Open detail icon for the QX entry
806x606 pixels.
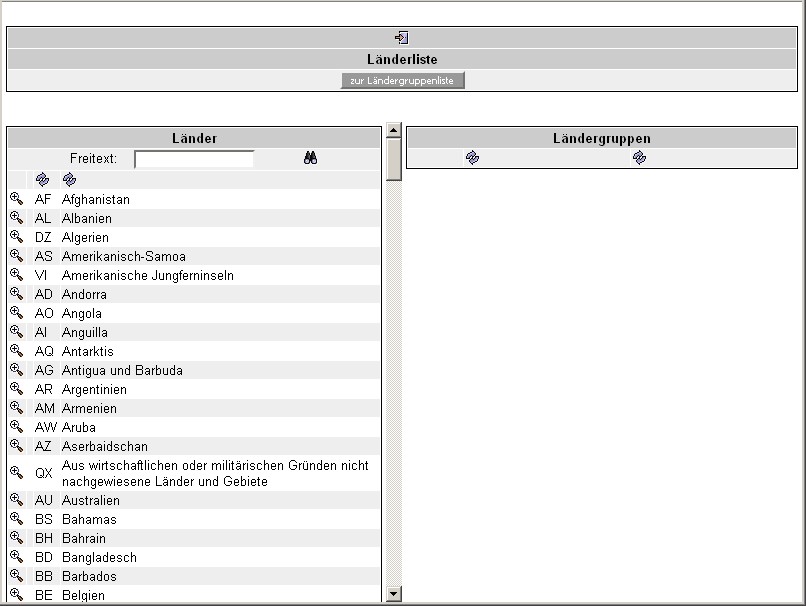16,473
